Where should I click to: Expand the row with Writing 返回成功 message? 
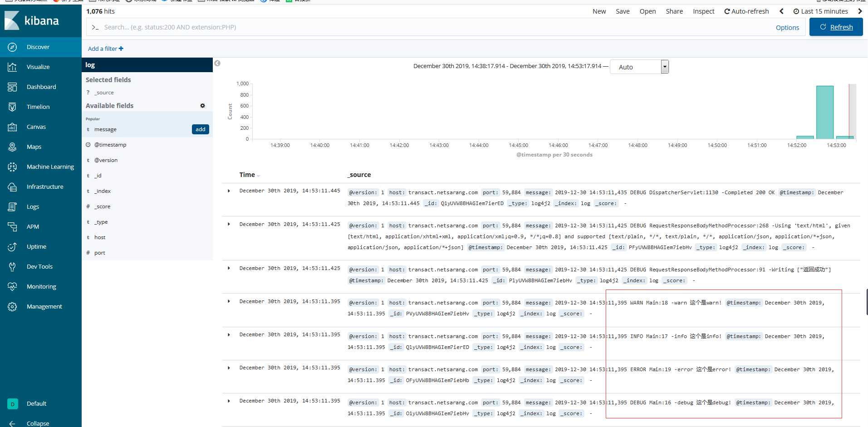[229, 268]
